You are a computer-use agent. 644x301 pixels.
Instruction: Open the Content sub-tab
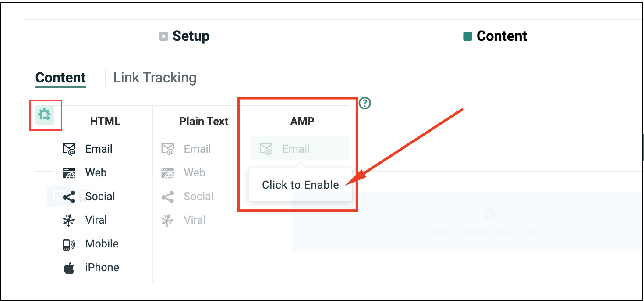click(x=60, y=78)
